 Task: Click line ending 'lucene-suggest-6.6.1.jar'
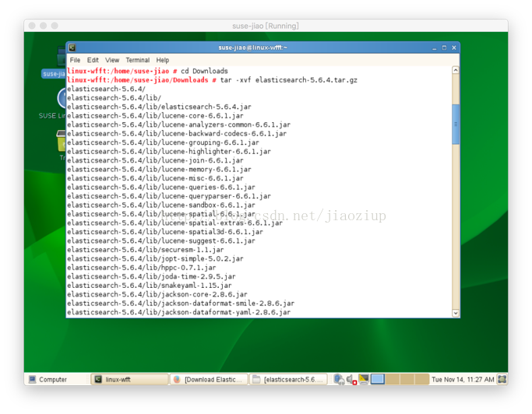click(x=161, y=240)
